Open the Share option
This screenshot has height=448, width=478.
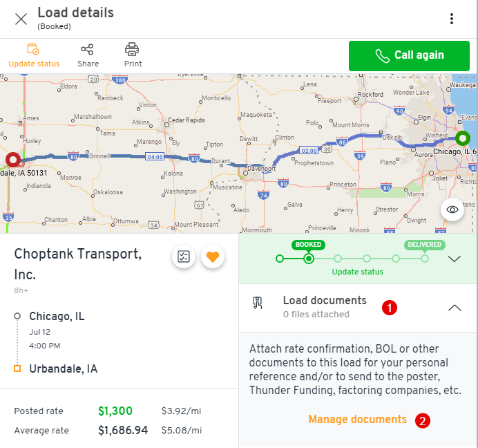pos(88,55)
